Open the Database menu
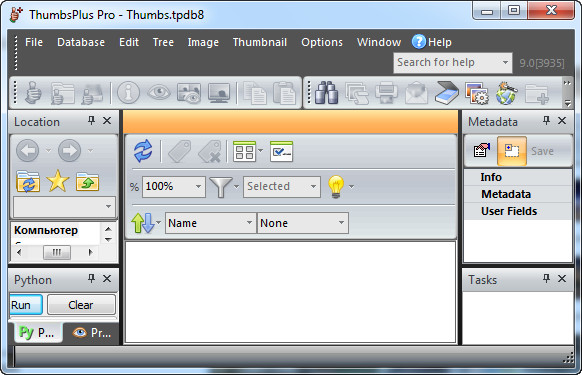 coord(81,42)
